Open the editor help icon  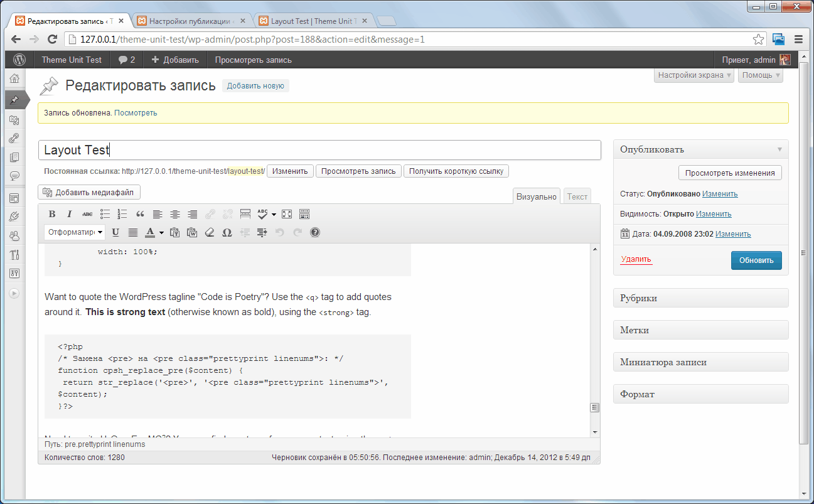coord(315,232)
